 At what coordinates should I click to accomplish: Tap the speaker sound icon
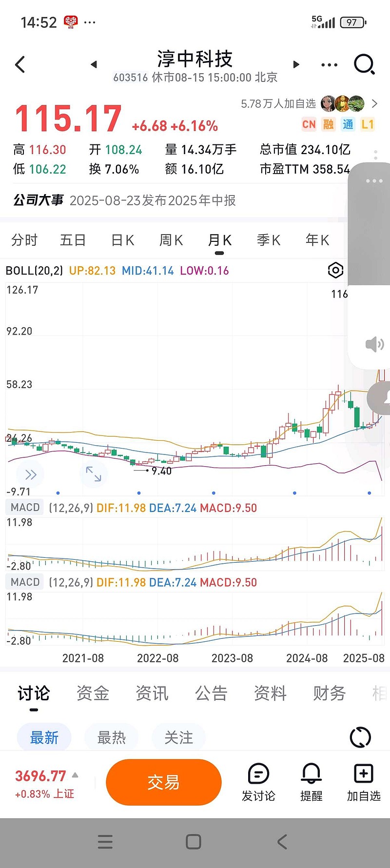(x=374, y=344)
